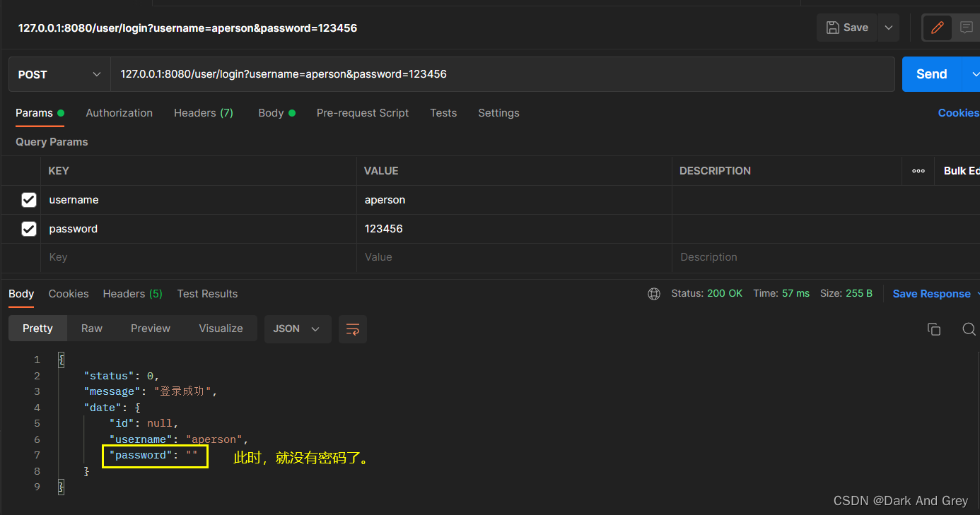Click the search response magnifier icon
This screenshot has width=980, height=515.
(969, 329)
